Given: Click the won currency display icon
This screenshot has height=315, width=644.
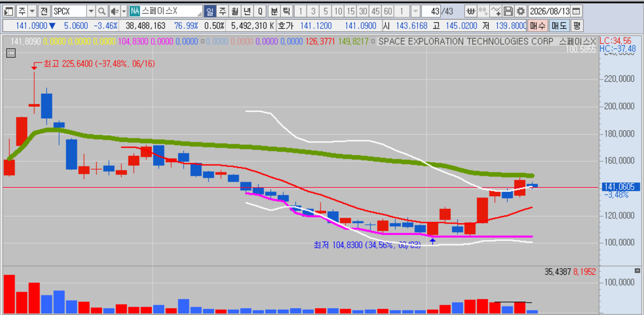Looking at the screenshot, I should 471,11.
